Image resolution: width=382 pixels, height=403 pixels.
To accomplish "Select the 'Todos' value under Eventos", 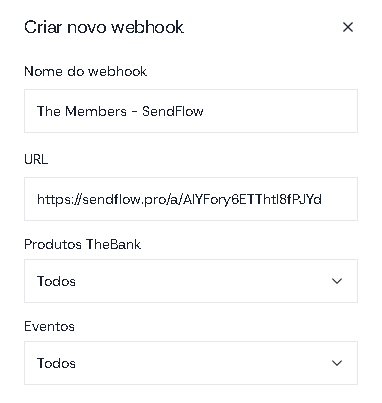I will (56, 363).
